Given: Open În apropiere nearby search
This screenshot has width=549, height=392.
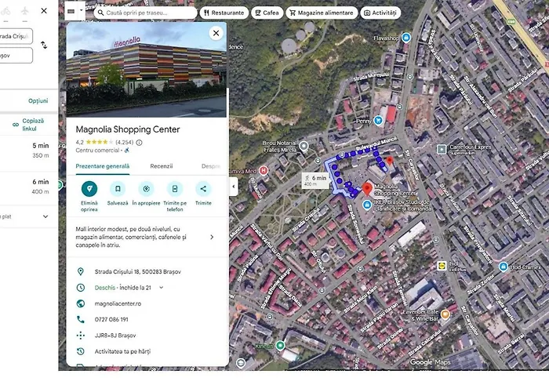Looking at the screenshot, I should click(x=146, y=189).
